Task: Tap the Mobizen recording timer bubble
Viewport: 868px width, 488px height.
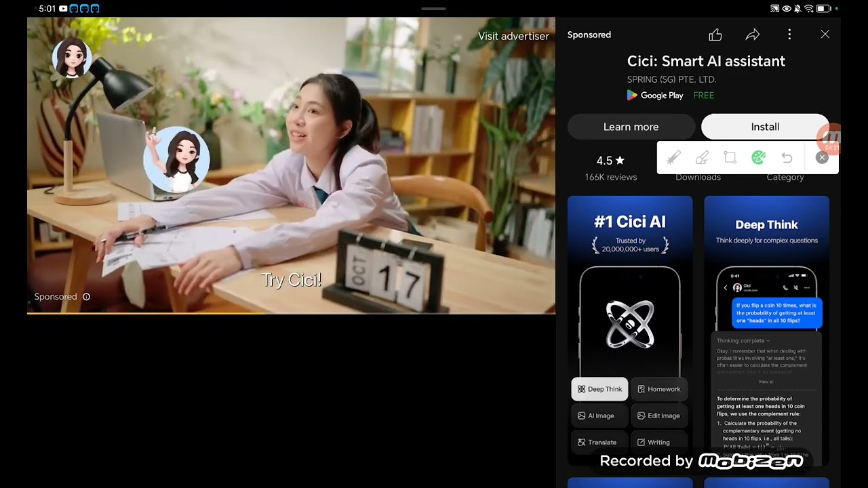Action: (830, 138)
